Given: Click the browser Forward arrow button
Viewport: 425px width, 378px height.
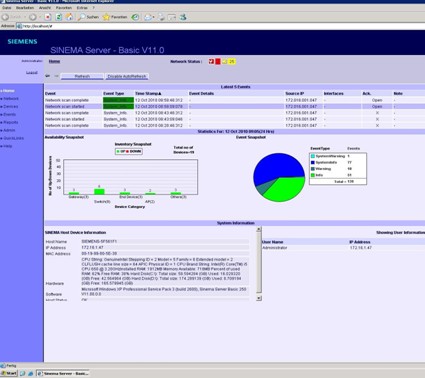Looking at the screenshot, I should coord(32,17).
